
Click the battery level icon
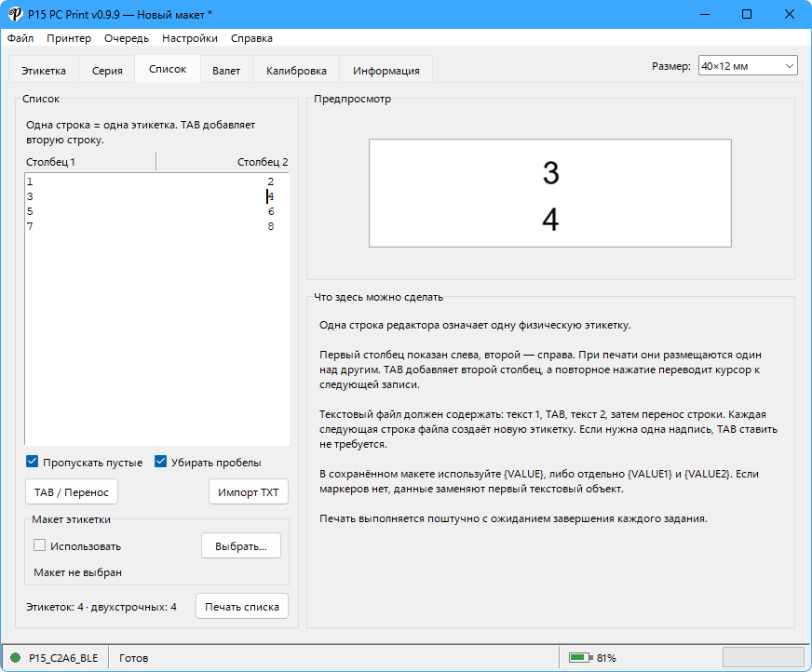[580, 657]
